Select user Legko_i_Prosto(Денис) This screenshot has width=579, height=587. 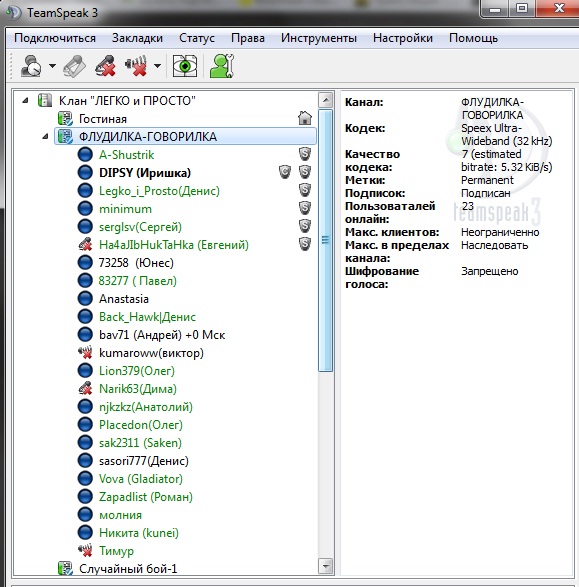[x=159, y=191]
